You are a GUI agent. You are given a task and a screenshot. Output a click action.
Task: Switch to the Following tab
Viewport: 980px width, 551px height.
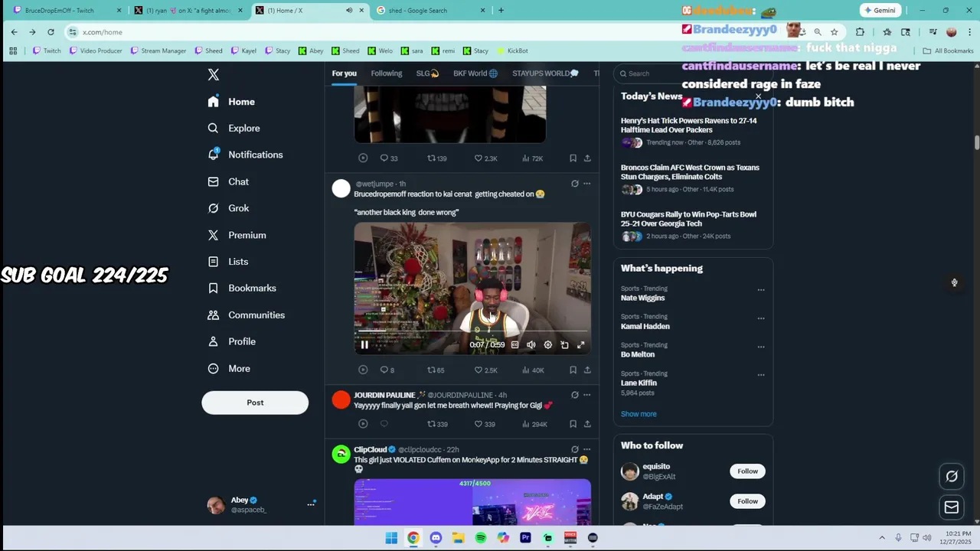(x=387, y=73)
